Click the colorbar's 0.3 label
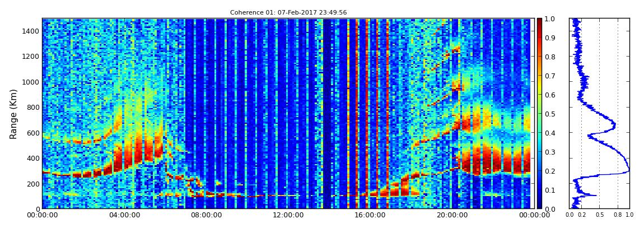 [549, 152]
